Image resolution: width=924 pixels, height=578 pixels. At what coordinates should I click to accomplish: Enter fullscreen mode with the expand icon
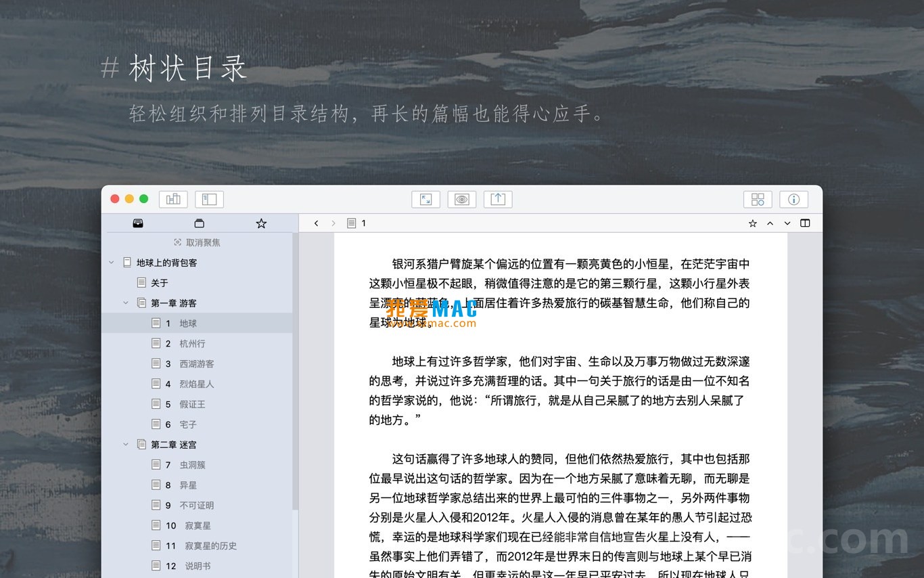pyautogui.click(x=425, y=198)
